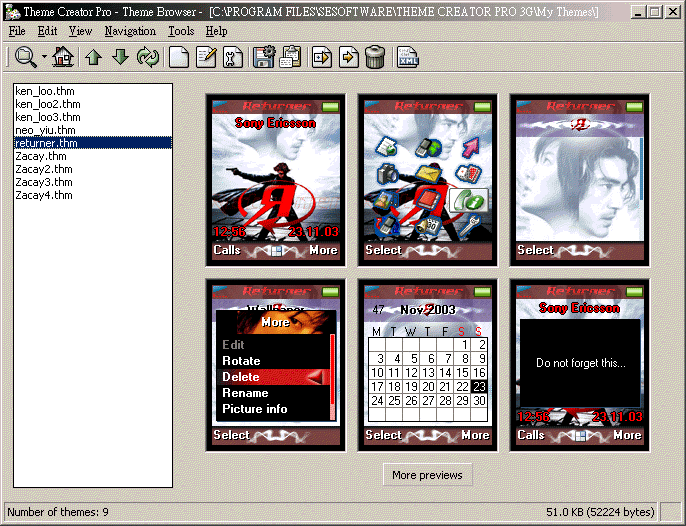The width and height of the screenshot is (686, 526).
Task: Click the page with yellow arrow icon
Action: pyautogui.click(x=349, y=57)
